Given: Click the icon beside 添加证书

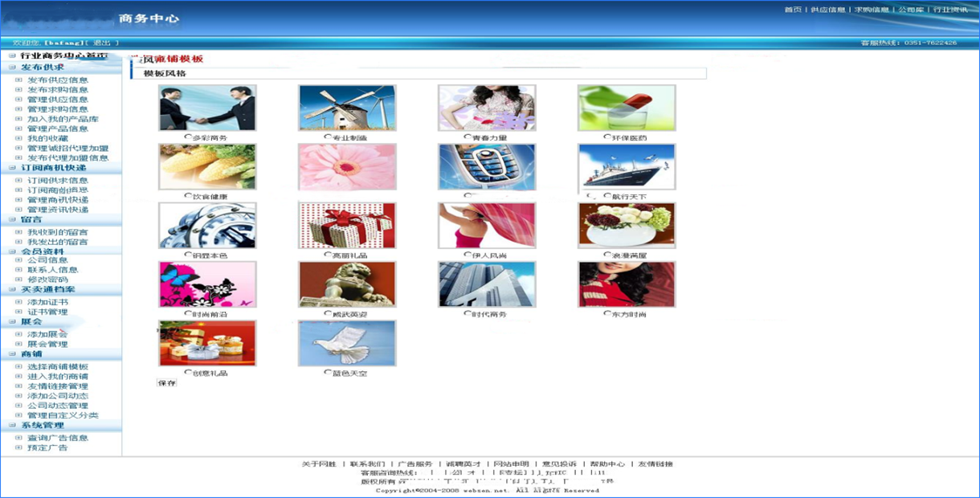Looking at the screenshot, I should click(x=19, y=301).
